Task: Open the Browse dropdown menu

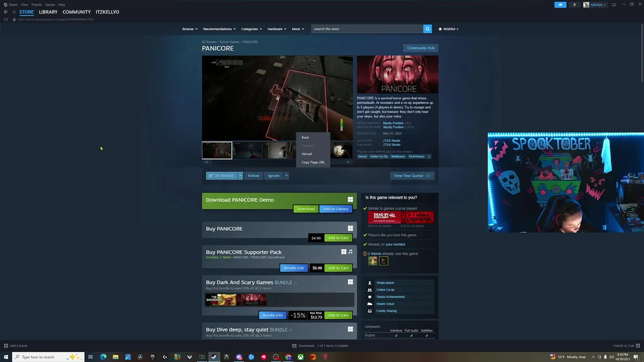Action: (x=190, y=29)
